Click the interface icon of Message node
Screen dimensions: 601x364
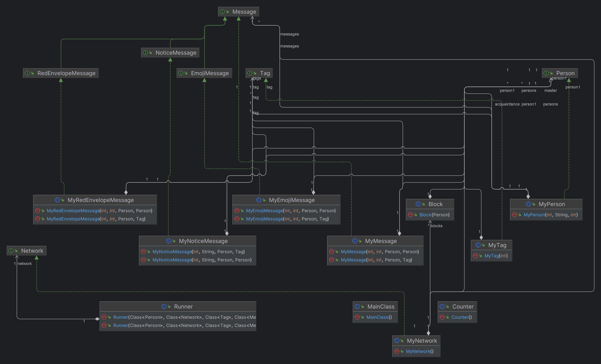[222, 12]
